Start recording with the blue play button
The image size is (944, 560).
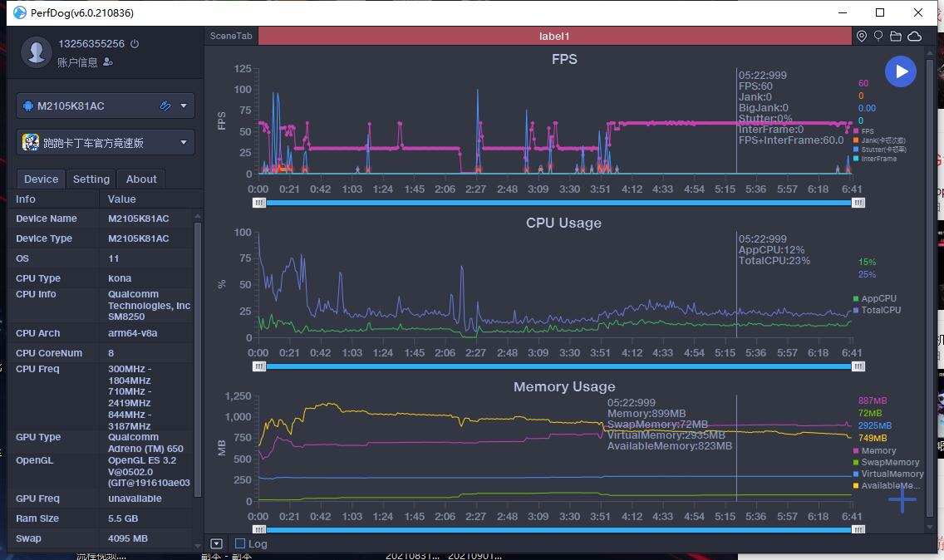tap(901, 71)
